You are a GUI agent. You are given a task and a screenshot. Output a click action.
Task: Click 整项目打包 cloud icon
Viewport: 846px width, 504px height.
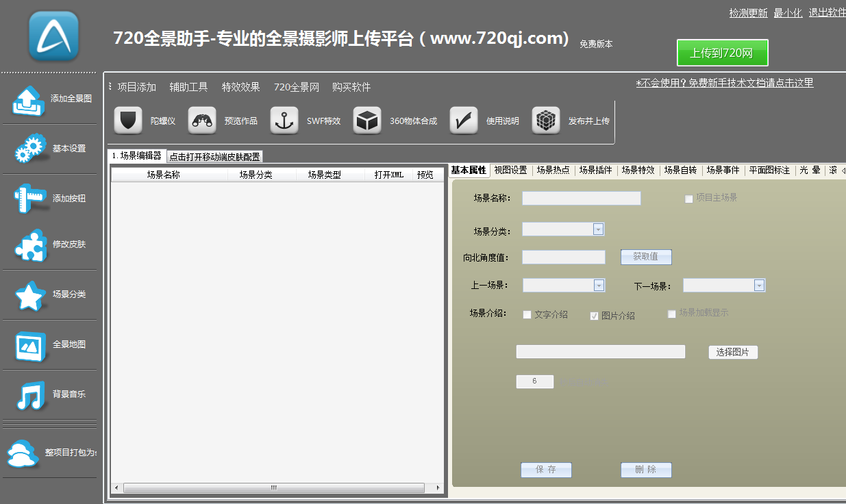tap(23, 453)
